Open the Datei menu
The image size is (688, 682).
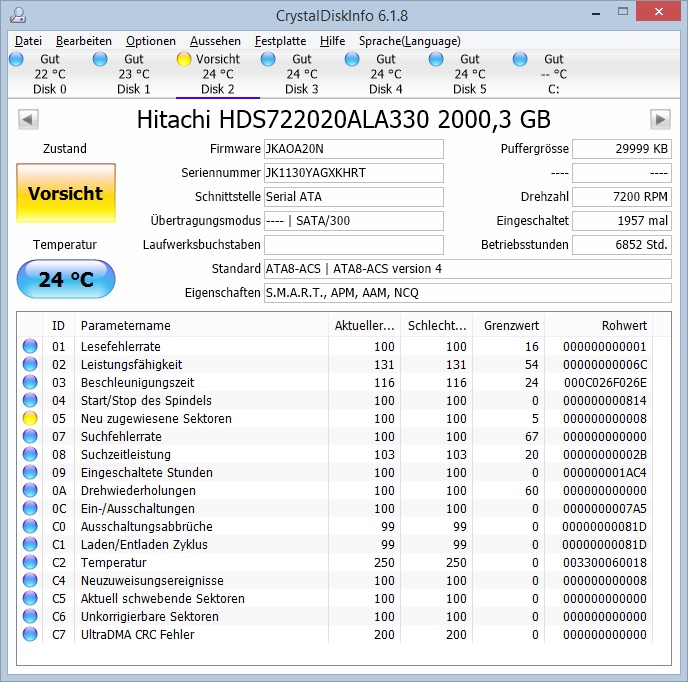click(28, 41)
